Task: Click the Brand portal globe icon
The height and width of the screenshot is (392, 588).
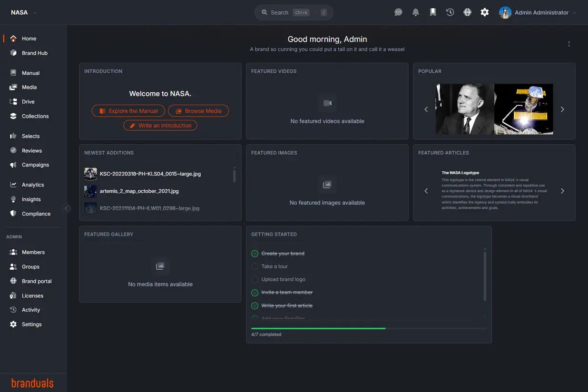Action: [13, 281]
